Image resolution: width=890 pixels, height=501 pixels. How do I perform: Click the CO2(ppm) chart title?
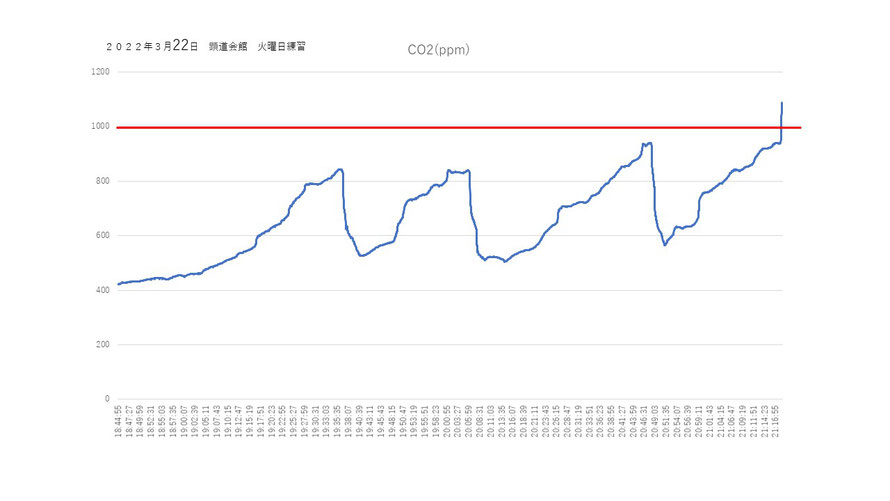click(438, 50)
